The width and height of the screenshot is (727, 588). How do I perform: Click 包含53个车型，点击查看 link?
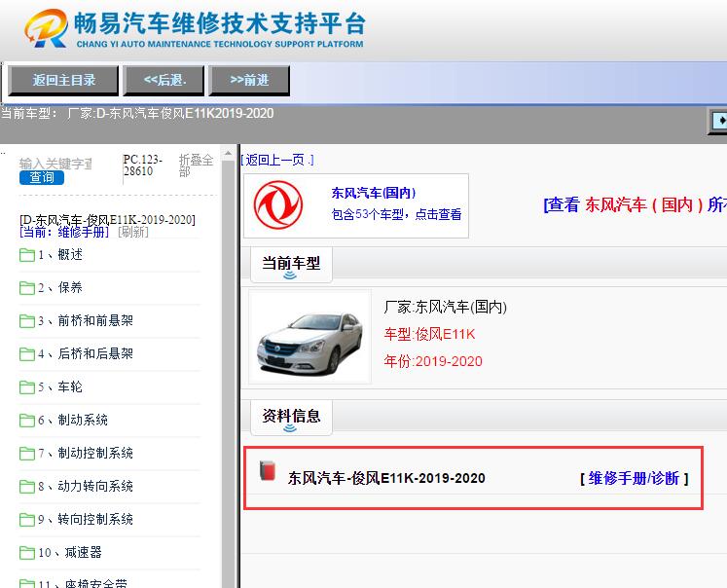click(x=396, y=214)
